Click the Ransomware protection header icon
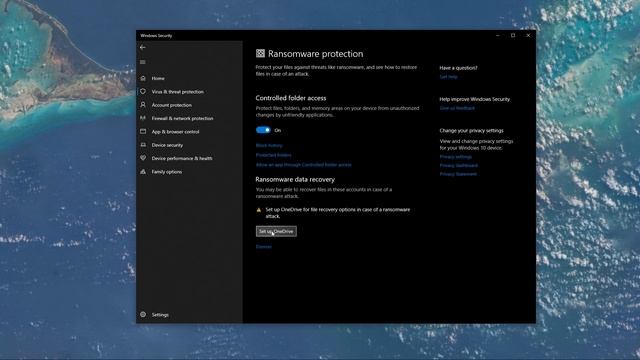This screenshot has width=640, height=360. [x=260, y=53]
